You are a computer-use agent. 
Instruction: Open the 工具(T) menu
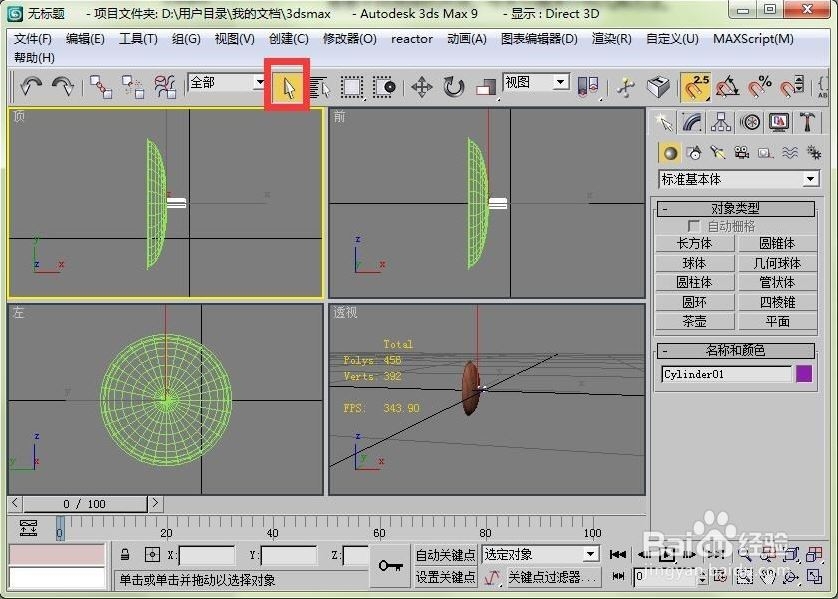(138, 39)
